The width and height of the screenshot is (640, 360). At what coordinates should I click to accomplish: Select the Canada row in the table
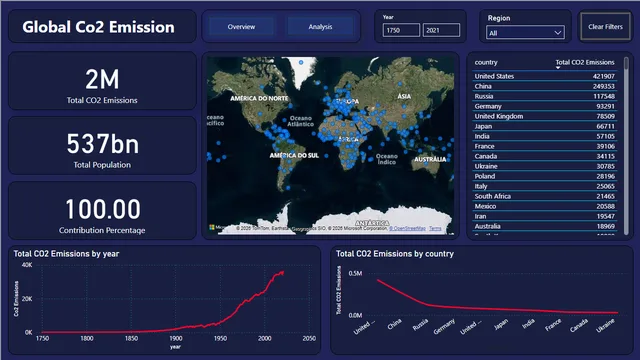[544, 156]
